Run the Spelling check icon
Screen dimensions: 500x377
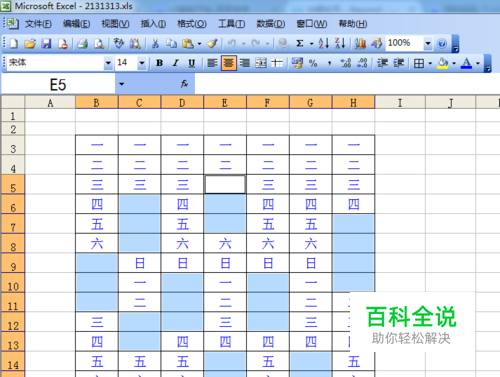point(119,43)
